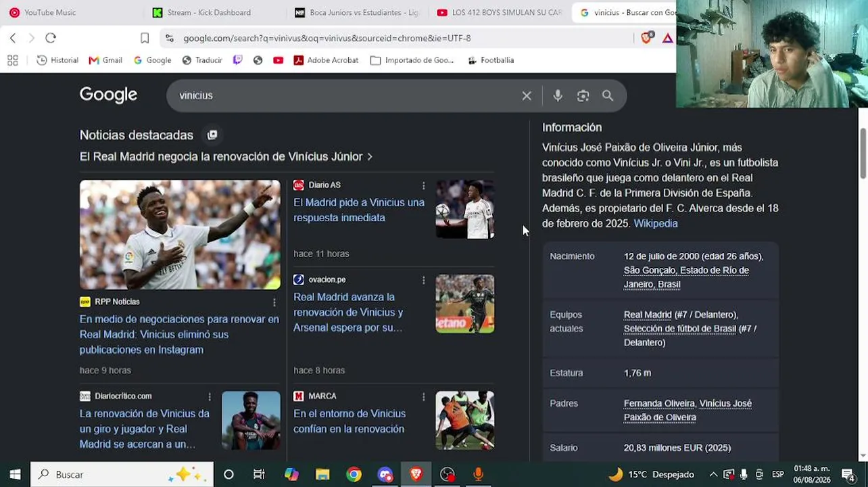Open the weather widget showing 15°C Despejado
Viewport: 868px width, 487px height.
point(652,474)
